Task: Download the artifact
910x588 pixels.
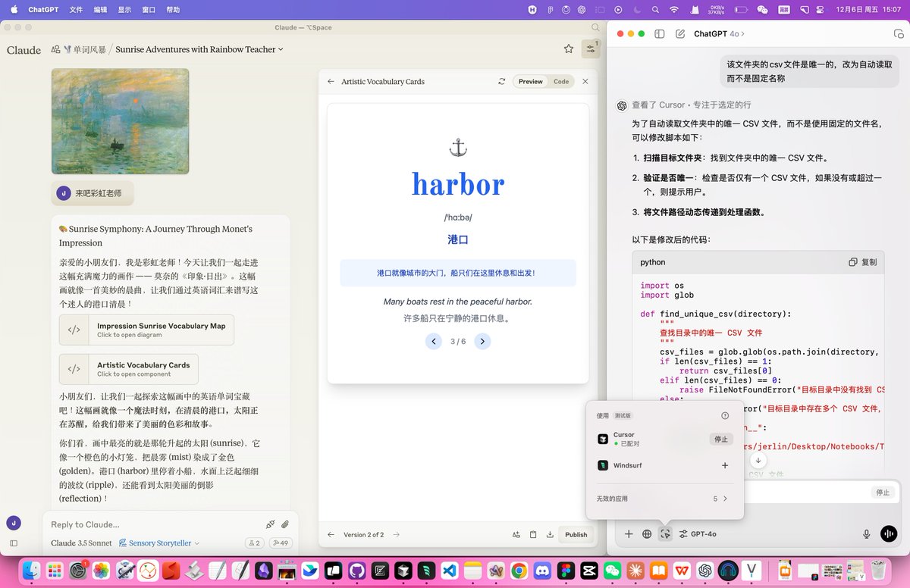Action: pyautogui.click(x=550, y=534)
